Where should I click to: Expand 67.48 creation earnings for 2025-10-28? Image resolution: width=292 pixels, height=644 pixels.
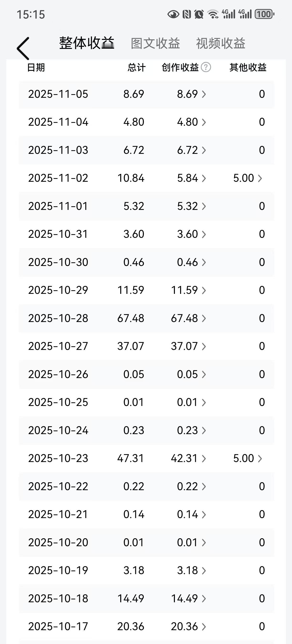(x=188, y=318)
